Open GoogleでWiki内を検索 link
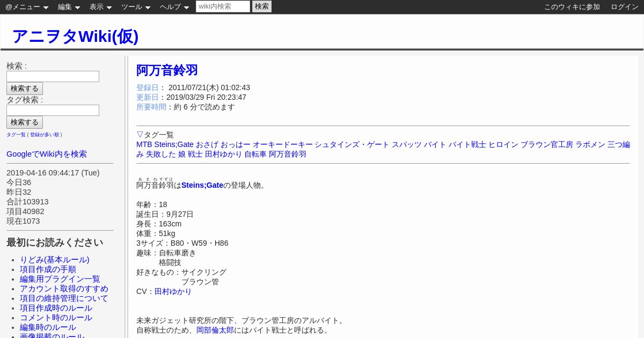 point(47,154)
